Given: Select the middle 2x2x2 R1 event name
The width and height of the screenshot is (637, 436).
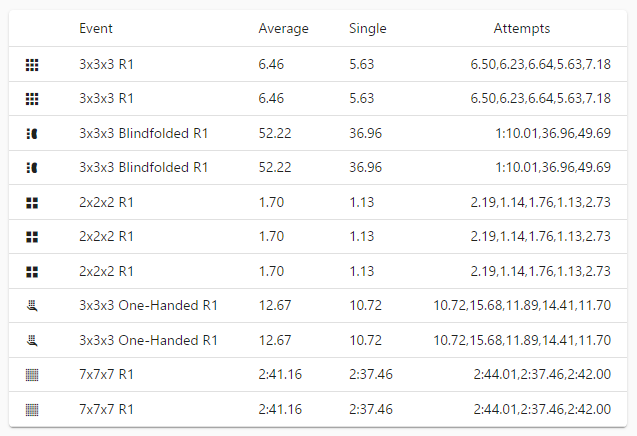Looking at the screenshot, I should coord(106,236).
